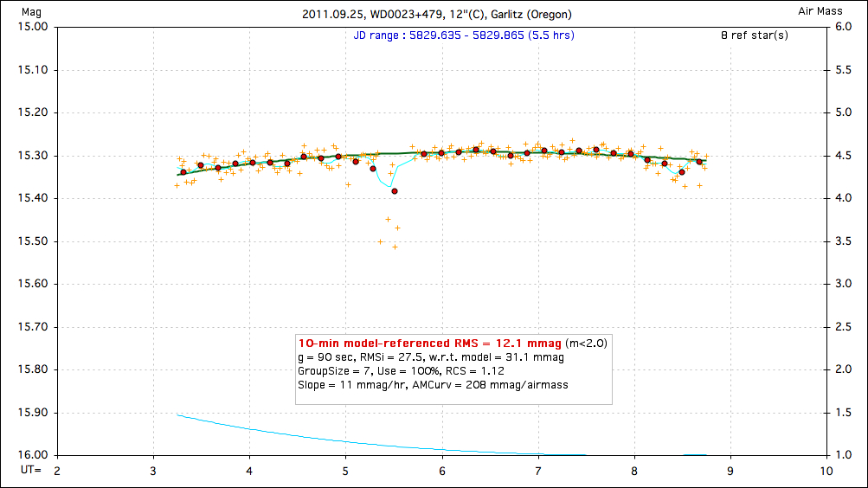Click the 1.0 air mass tick label
Screen dimensions: 868x488
pos(843,455)
